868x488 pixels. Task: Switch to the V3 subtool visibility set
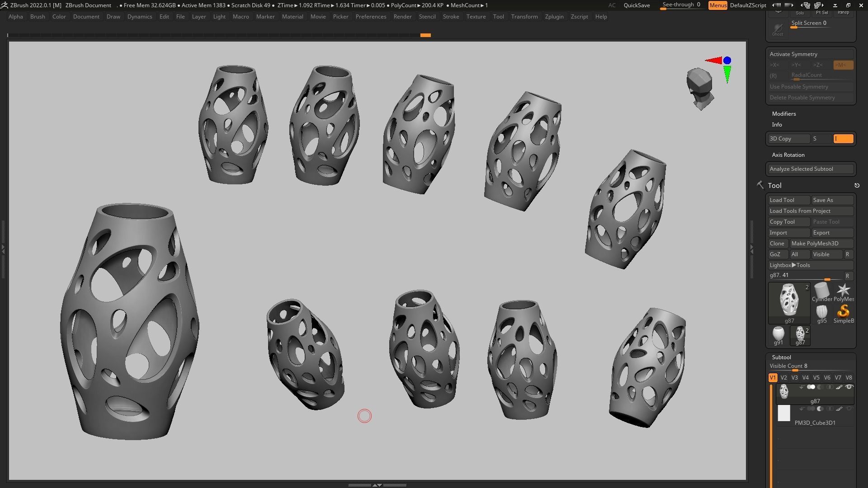point(794,378)
